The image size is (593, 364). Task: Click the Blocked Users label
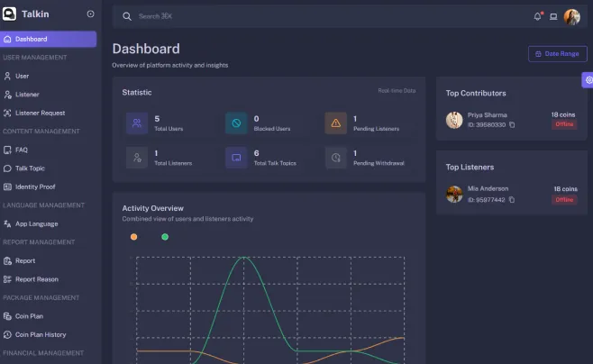pos(272,129)
